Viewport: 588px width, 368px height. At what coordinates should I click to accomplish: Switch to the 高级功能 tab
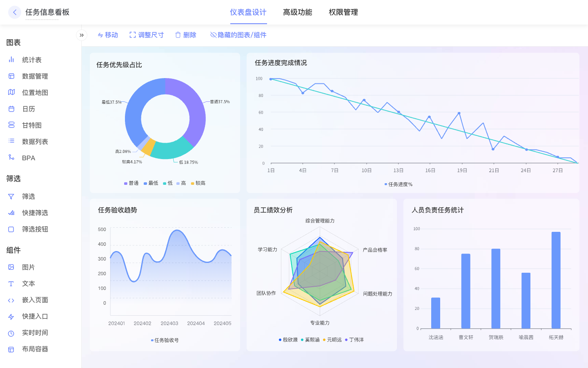[x=297, y=12]
